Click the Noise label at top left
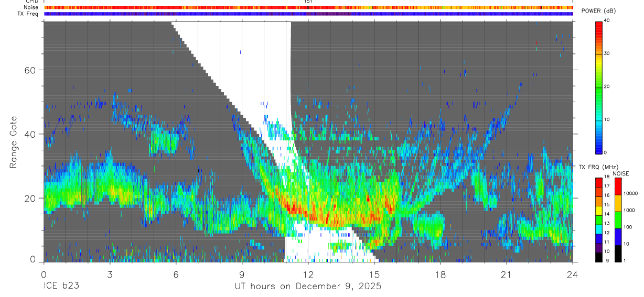 click(30, 7)
